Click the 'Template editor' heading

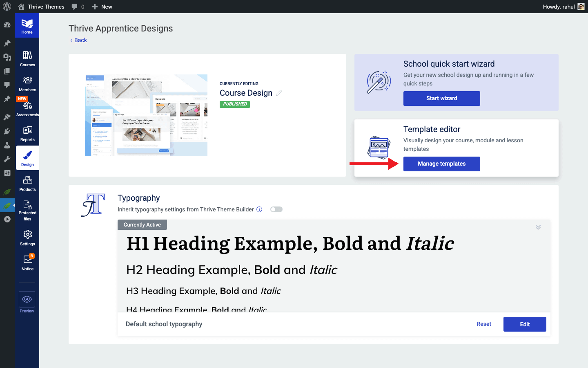coord(432,130)
